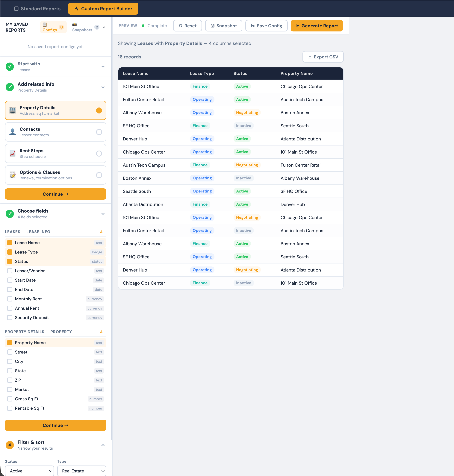Uncheck the Lease Name field checkbox

click(x=10, y=242)
